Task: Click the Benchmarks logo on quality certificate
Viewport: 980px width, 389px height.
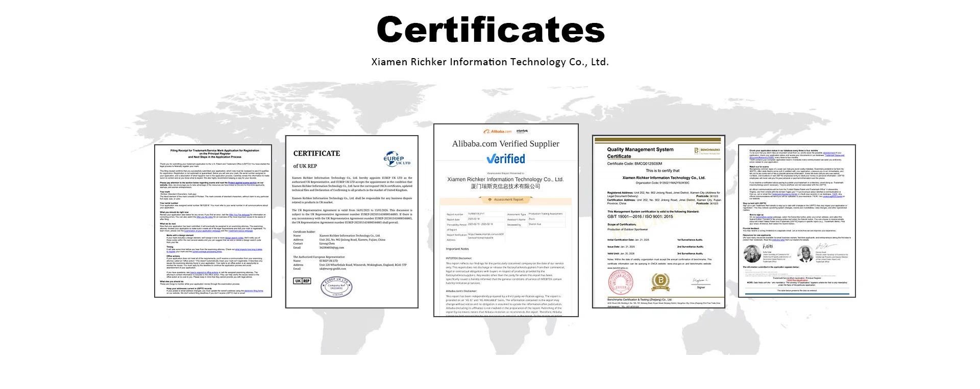Action: click(707, 150)
